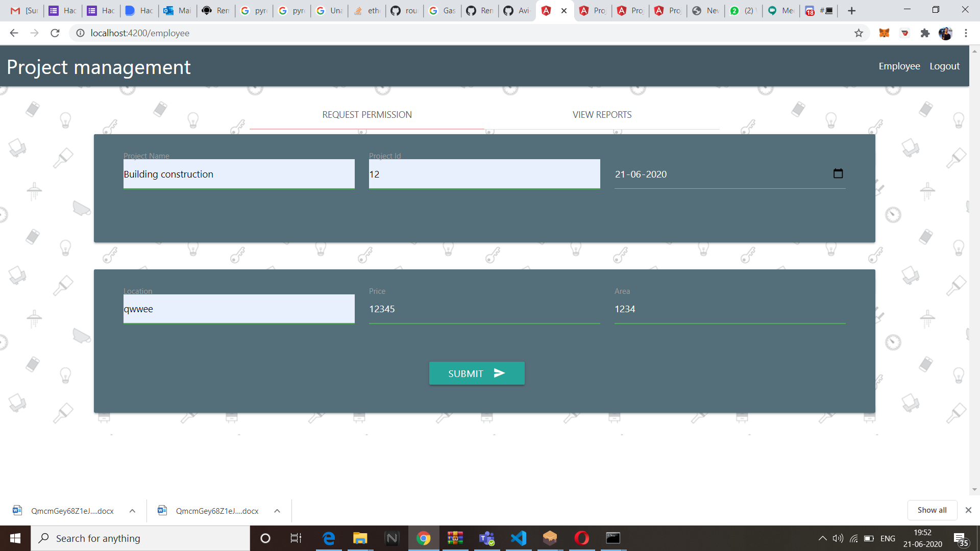980x551 pixels.
Task: Open Visual Studio Code from taskbar
Action: click(x=518, y=538)
